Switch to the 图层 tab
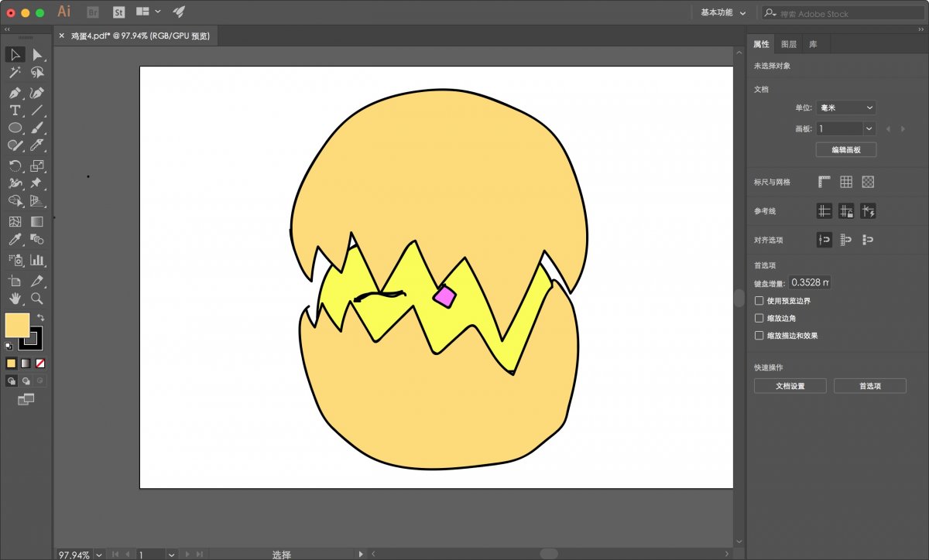This screenshot has height=560, width=929. [x=788, y=44]
